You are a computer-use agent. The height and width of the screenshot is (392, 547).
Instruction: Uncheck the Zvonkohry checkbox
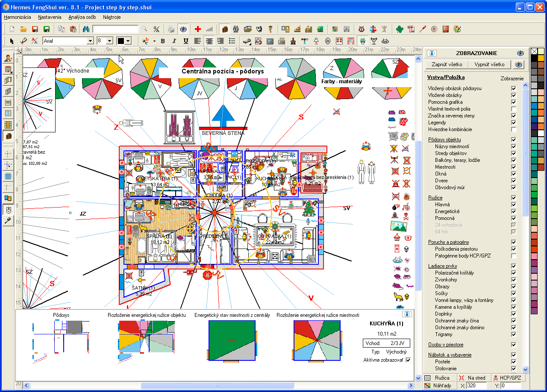coord(514,280)
